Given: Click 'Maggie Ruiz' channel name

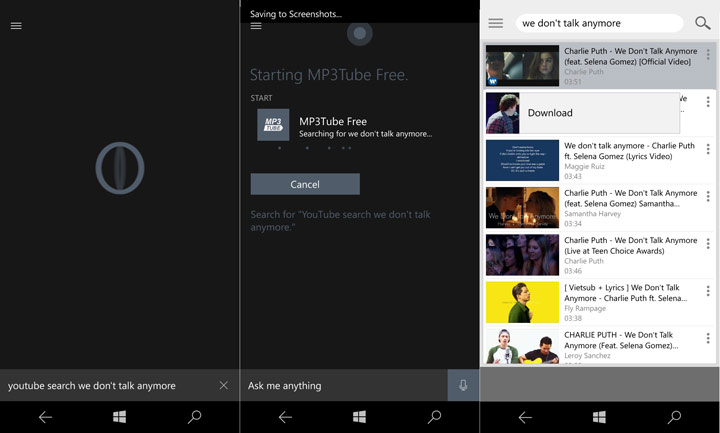Looking at the screenshot, I should [584, 166].
